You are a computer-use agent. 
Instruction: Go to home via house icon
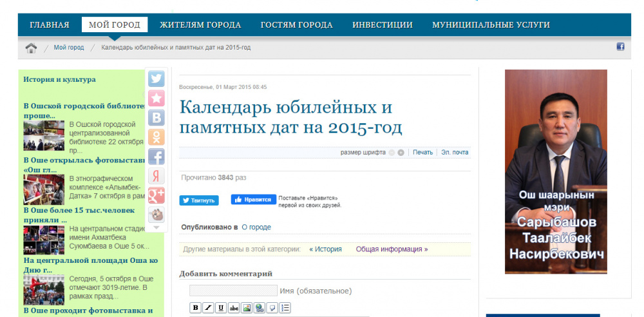(31, 48)
